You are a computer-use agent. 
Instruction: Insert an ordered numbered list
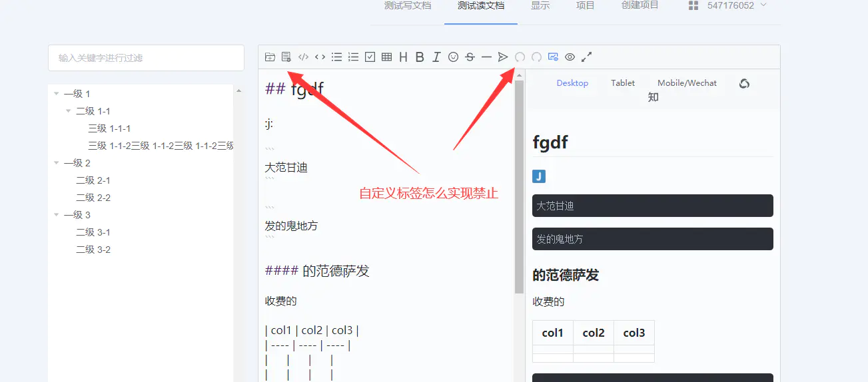pyautogui.click(x=353, y=57)
